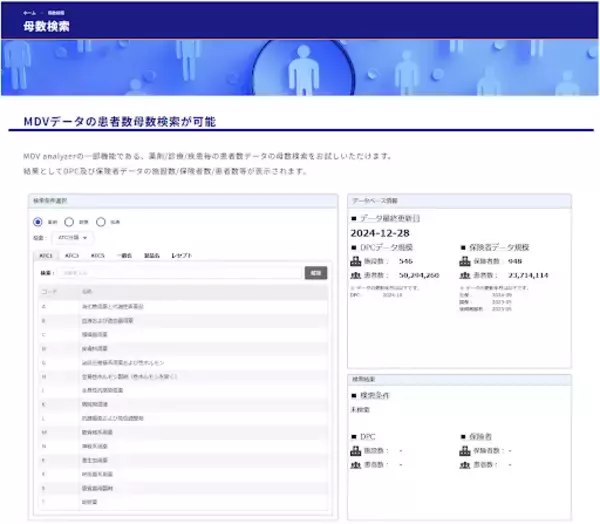Click the insurer patient count 23,714,114
The height and width of the screenshot is (524, 600).
point(528,275)
